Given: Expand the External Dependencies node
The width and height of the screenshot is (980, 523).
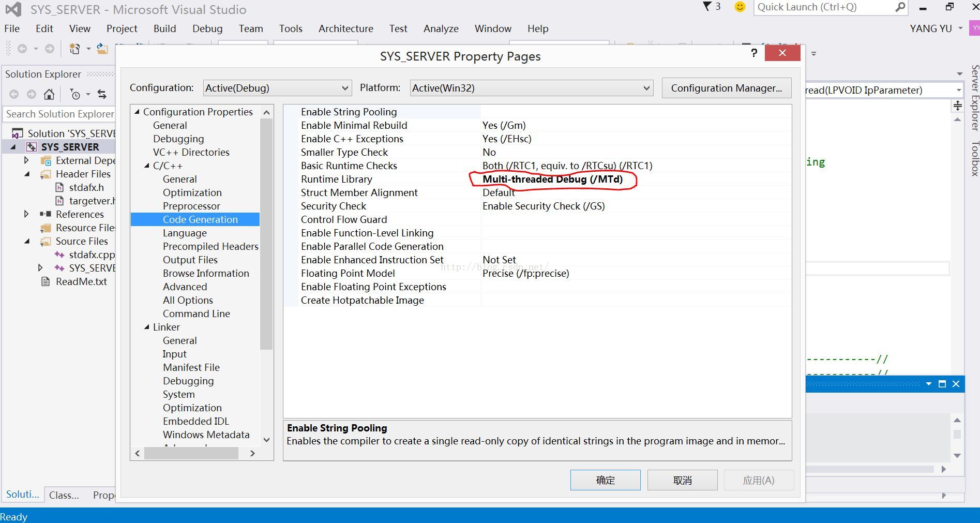Looking at the screenshot, I should [x=26, y=160].
